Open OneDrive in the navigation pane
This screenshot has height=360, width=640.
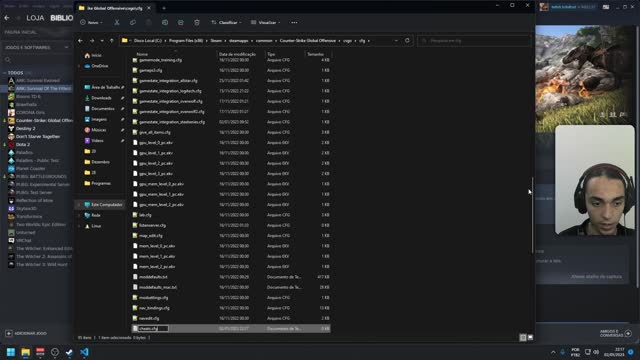pyautogui.click(x=100, y=66)
